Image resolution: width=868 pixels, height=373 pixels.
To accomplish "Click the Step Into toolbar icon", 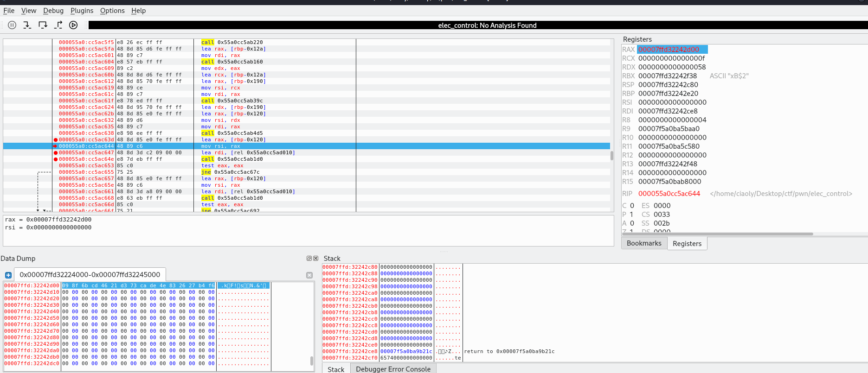I will (27, 25).
